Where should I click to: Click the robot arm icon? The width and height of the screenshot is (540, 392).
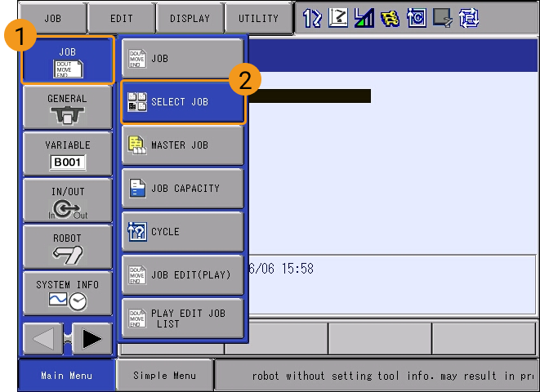[68, 255]
